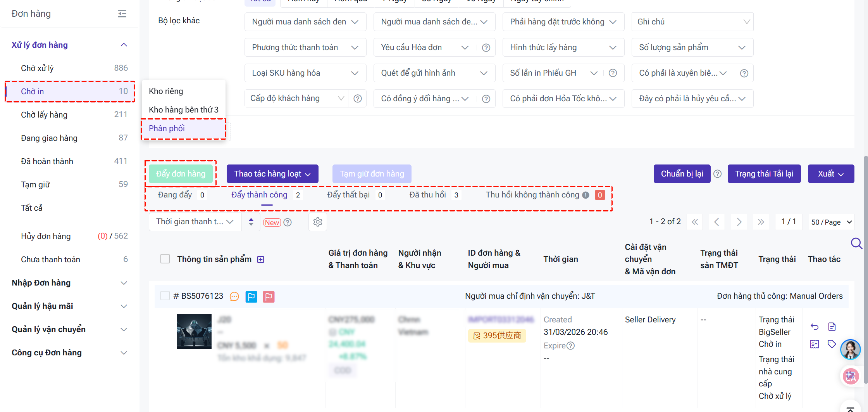Switch to Đẩy thất bại tab

click(x=348, y=195)
